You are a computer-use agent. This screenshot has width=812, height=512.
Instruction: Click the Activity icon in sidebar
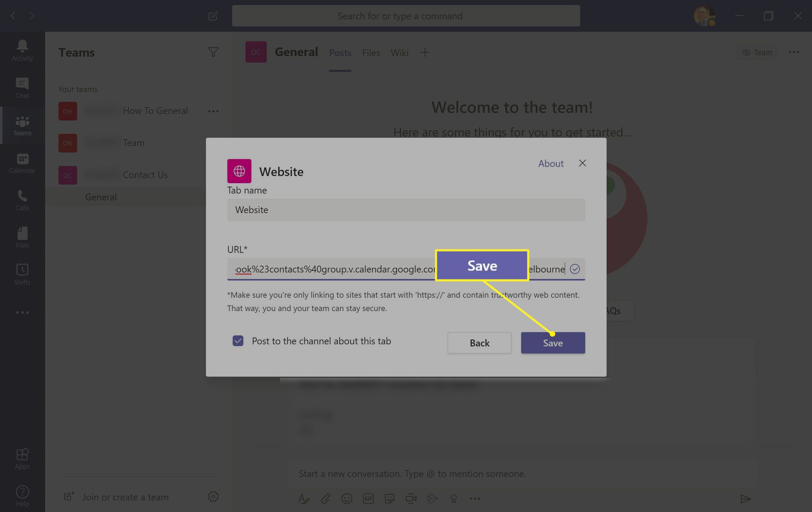22,50
